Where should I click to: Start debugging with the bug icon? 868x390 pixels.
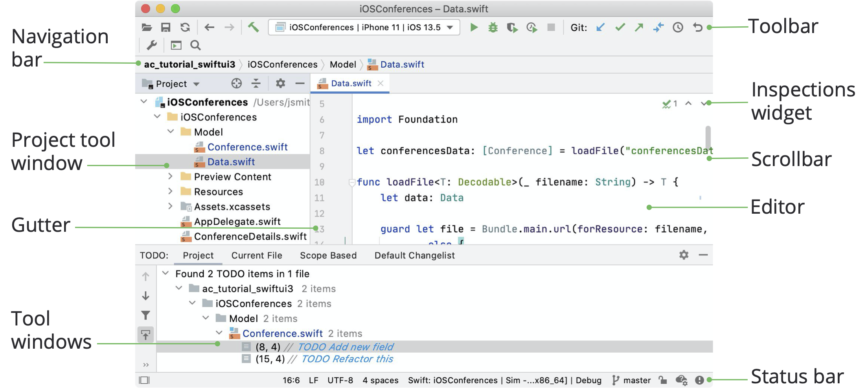493,27
